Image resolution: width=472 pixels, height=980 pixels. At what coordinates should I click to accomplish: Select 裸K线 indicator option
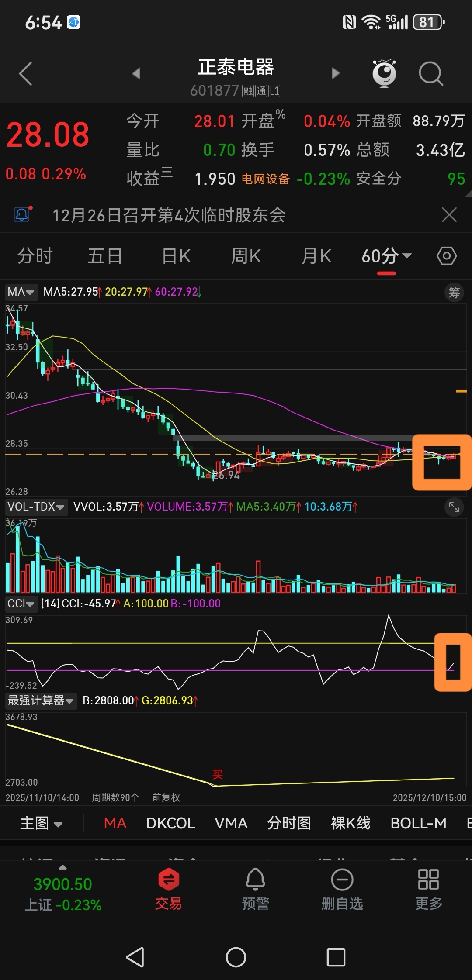351,823
